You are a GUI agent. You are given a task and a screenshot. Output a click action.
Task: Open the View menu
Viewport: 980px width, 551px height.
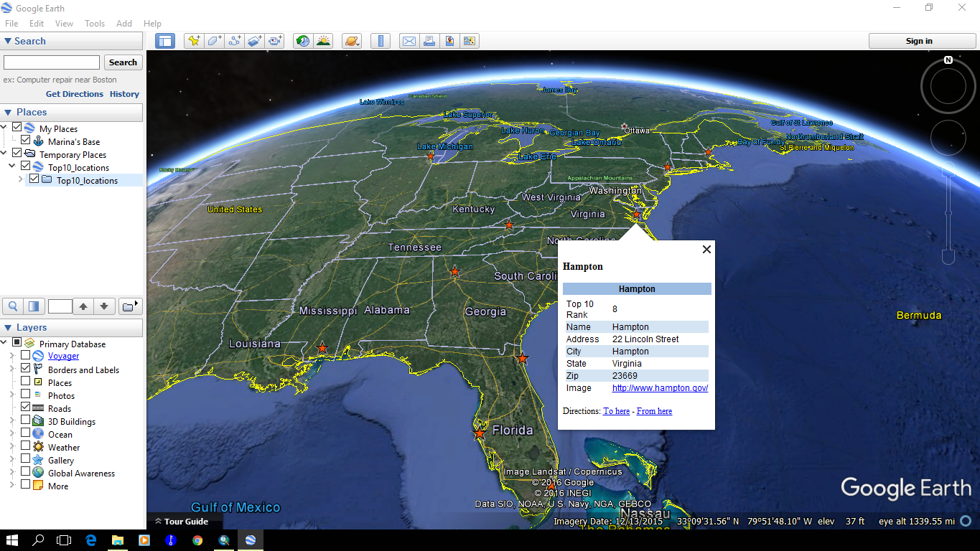point(64,23)
